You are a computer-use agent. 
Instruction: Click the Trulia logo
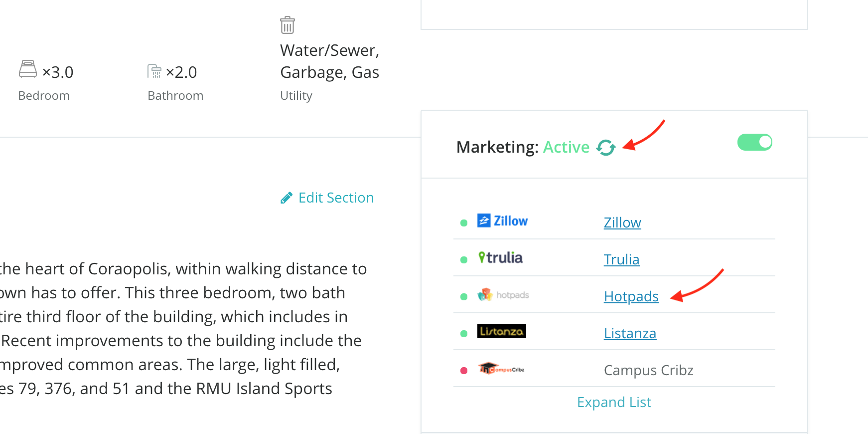pos(500,258)
